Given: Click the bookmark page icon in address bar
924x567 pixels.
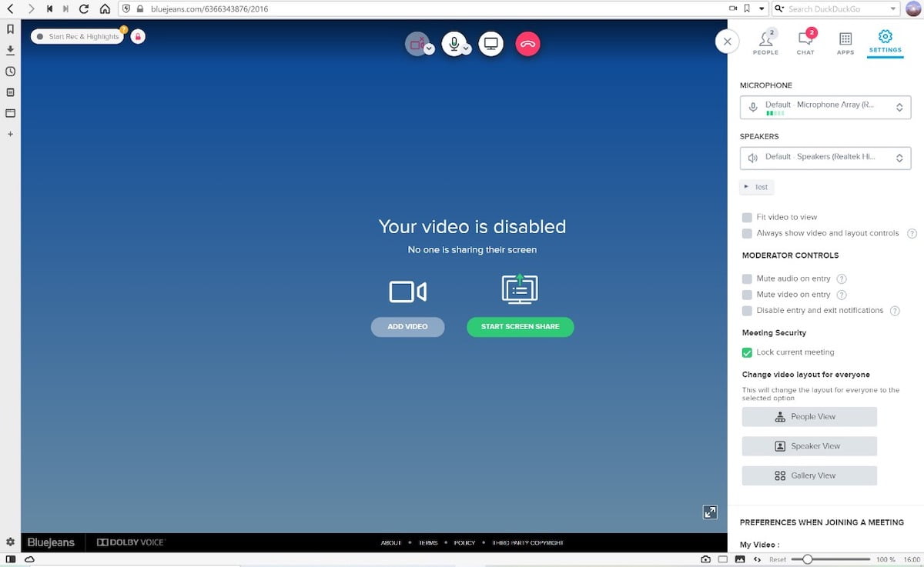Looking at the screenshot, I should coord(747,9).
